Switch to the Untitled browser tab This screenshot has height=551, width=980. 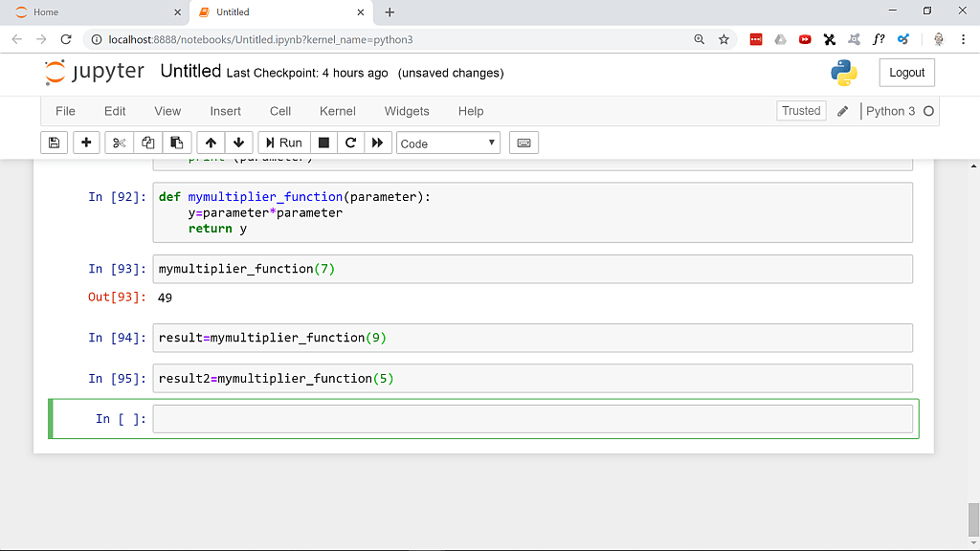pos(281,12)
